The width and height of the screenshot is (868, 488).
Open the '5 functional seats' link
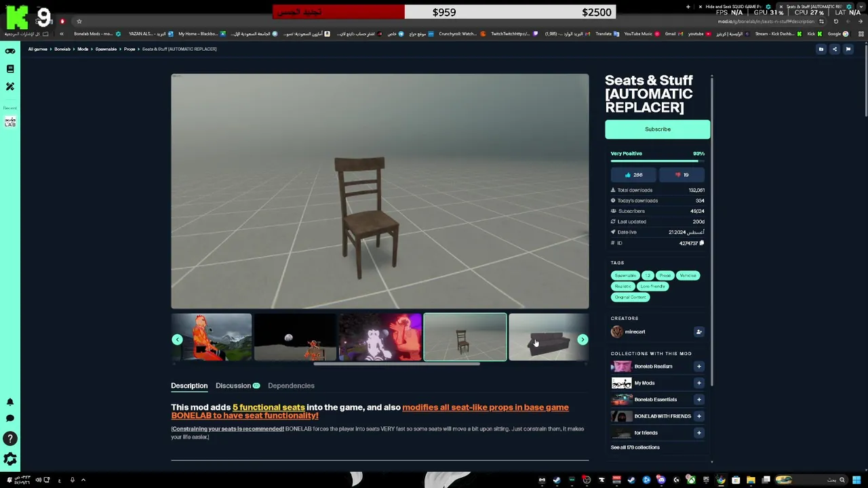(269, 407)
